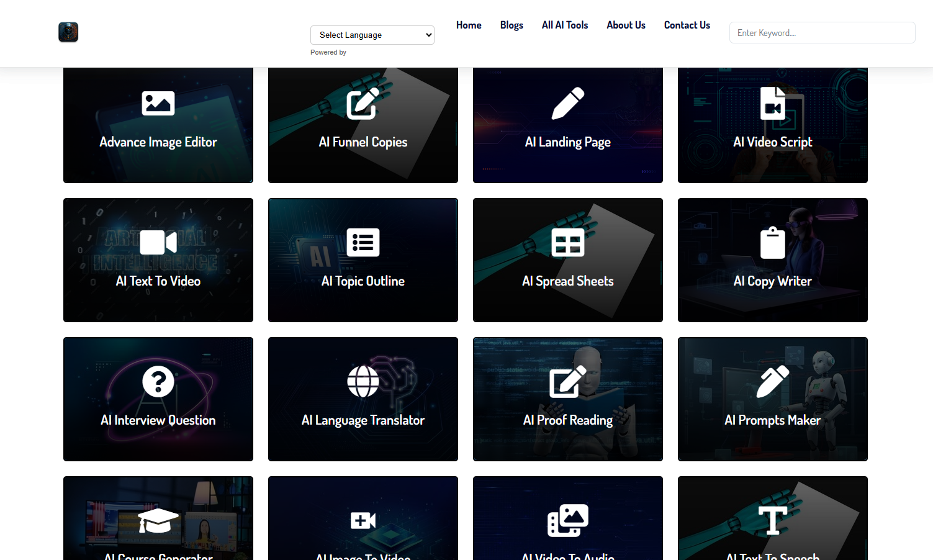Click the graduation cap icon on course generator
933x560 pixels.
[x=158, y=520]
